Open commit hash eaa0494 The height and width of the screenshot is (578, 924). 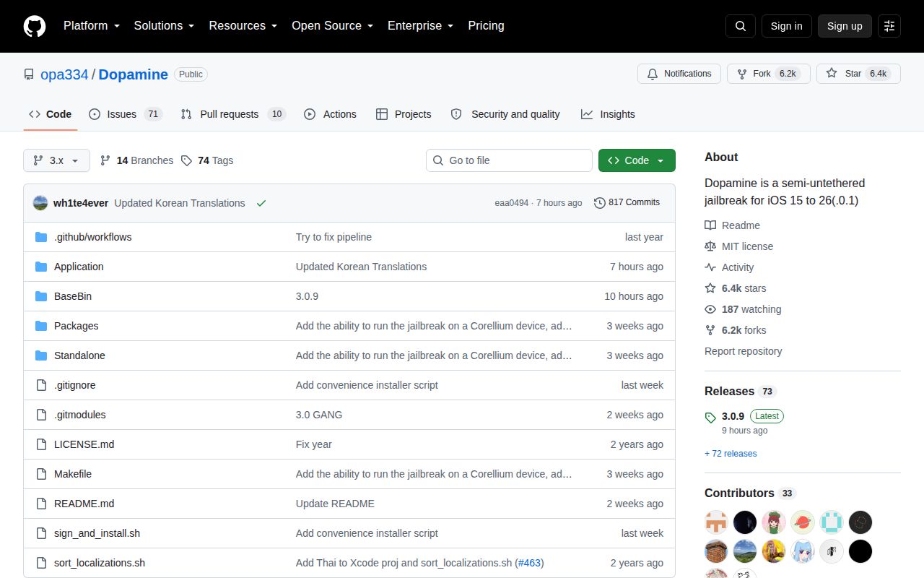(512, 203)
